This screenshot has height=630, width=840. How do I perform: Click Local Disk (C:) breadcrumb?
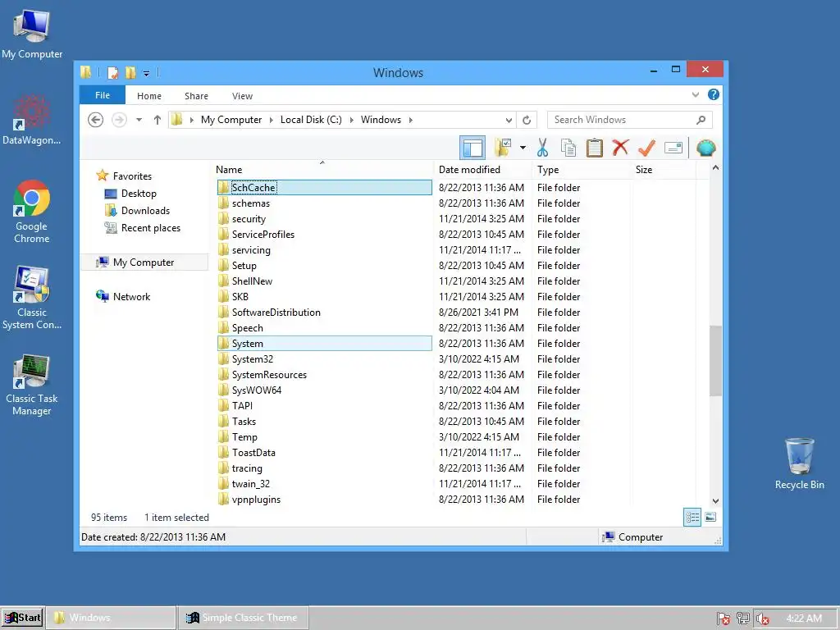311,120
